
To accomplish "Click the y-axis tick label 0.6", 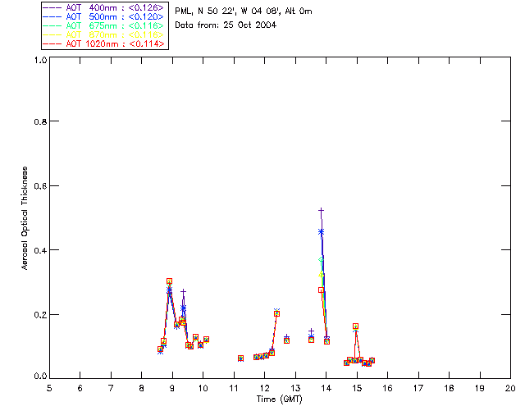I will [40, 186].
